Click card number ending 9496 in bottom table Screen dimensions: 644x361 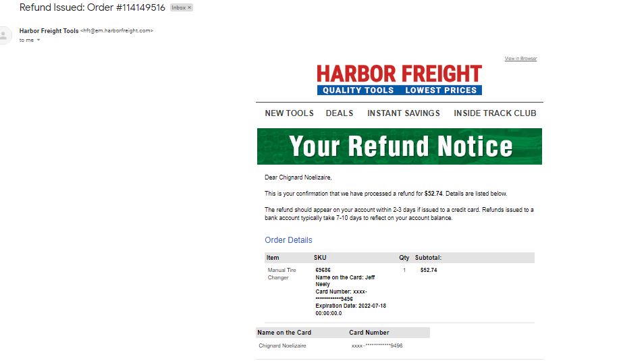(x=377, y=345)
